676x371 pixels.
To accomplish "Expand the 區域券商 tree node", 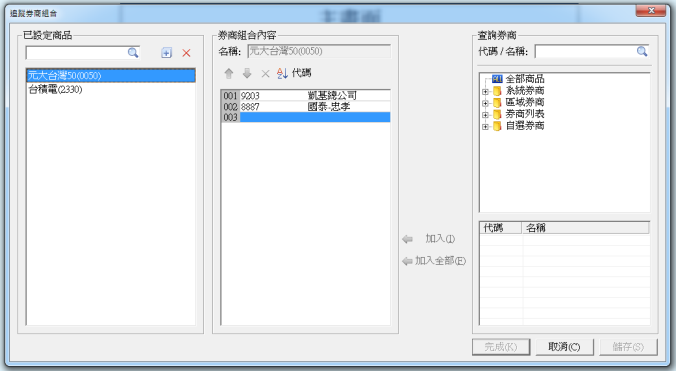I will [485, 103].
